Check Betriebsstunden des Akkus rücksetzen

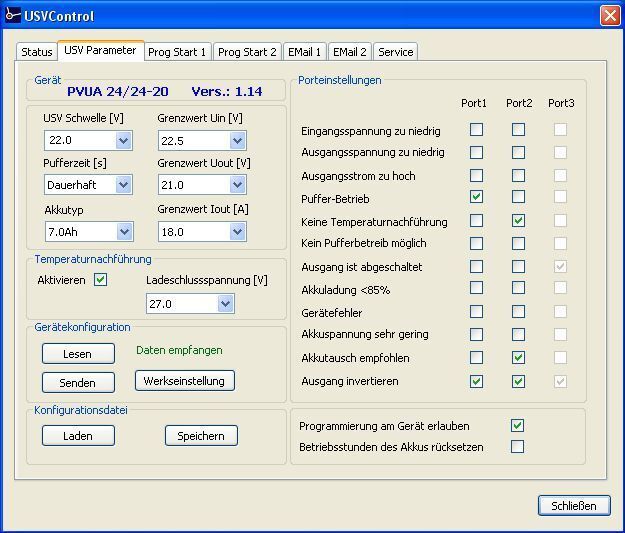517,446
